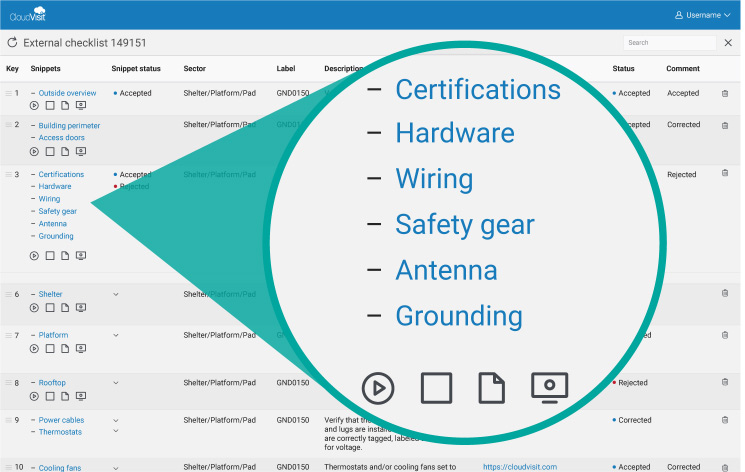This screenshot has height=472, width=745.
Task: Play the Shelter snippet in row 6
Action: (34, 308)
